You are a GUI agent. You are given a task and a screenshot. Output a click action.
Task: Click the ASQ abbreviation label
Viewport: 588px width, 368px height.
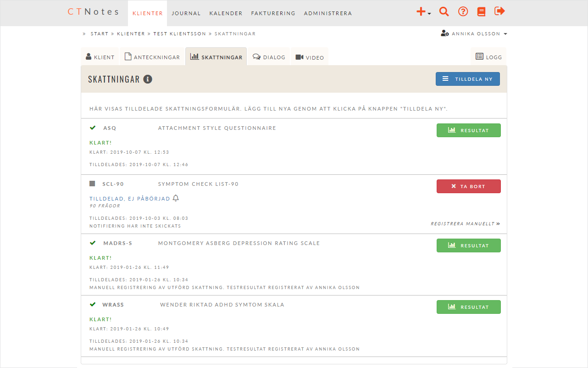point(110,128)
